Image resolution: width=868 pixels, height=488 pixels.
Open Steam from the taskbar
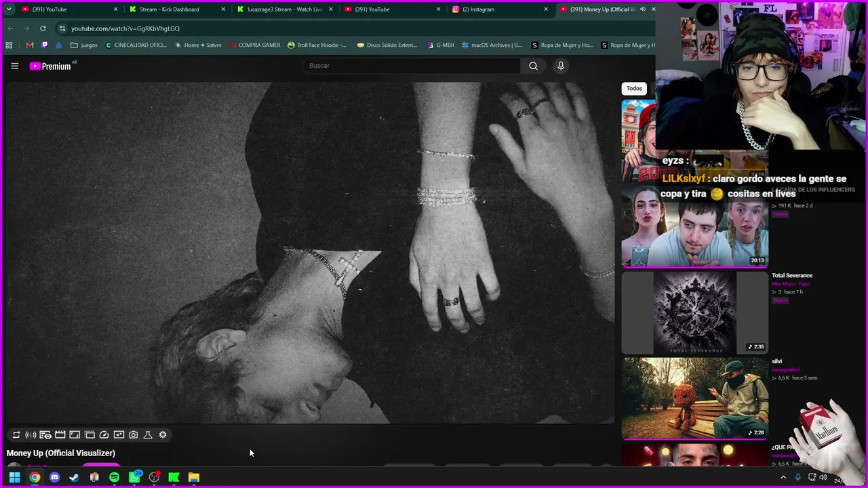click(x=75, y=477)
